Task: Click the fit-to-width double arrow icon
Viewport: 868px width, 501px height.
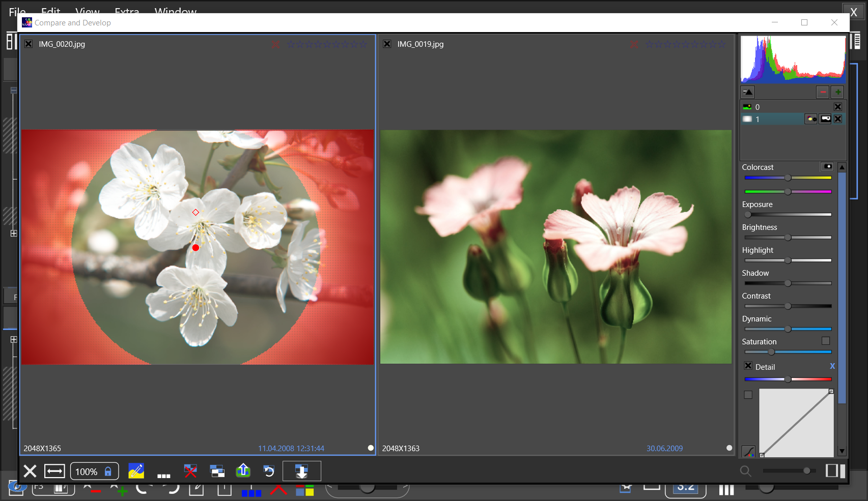Action: pos(54,471)
